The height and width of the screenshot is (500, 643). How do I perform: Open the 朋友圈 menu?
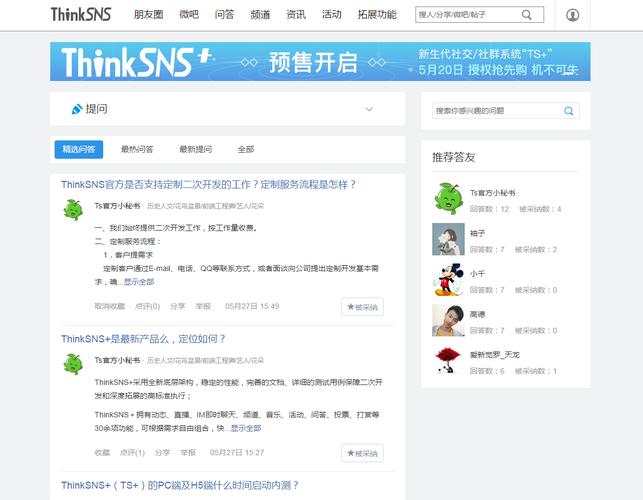tap(148, 15)
